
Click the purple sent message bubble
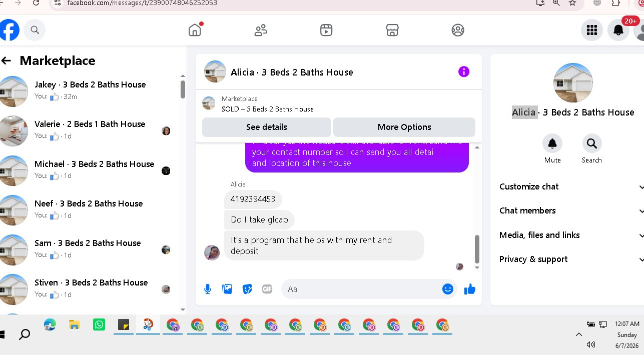point(357,157)
